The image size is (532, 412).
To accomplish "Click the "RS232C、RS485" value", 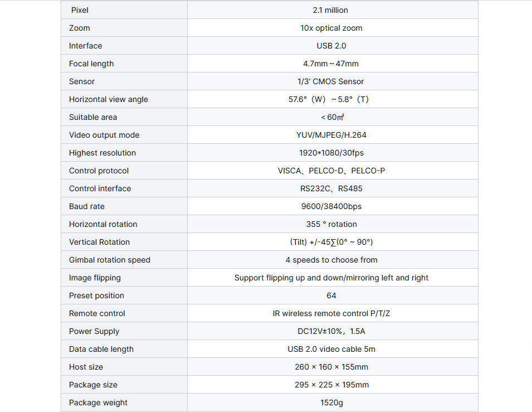I will [x=331, y=188].
